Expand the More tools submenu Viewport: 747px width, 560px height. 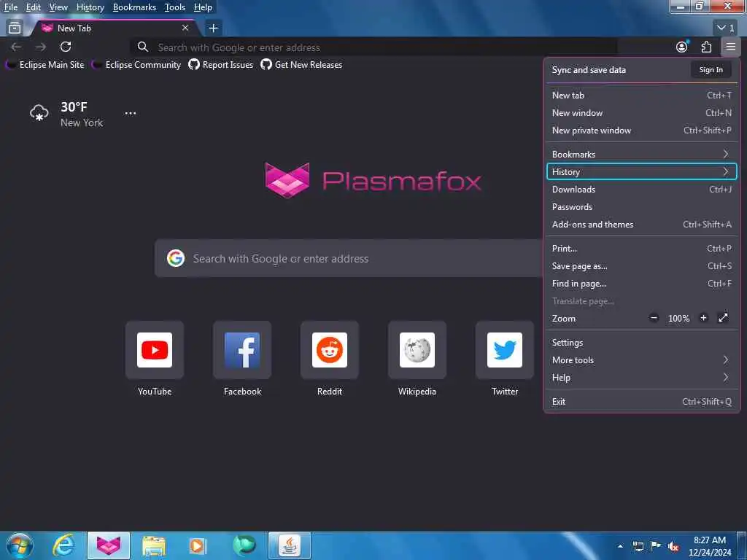tap(642, 360)
